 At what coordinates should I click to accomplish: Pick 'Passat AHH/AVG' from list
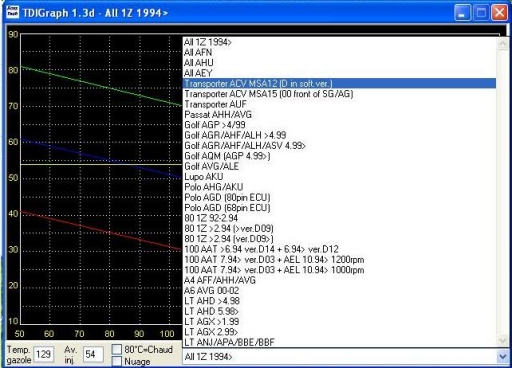coord(339,115)
